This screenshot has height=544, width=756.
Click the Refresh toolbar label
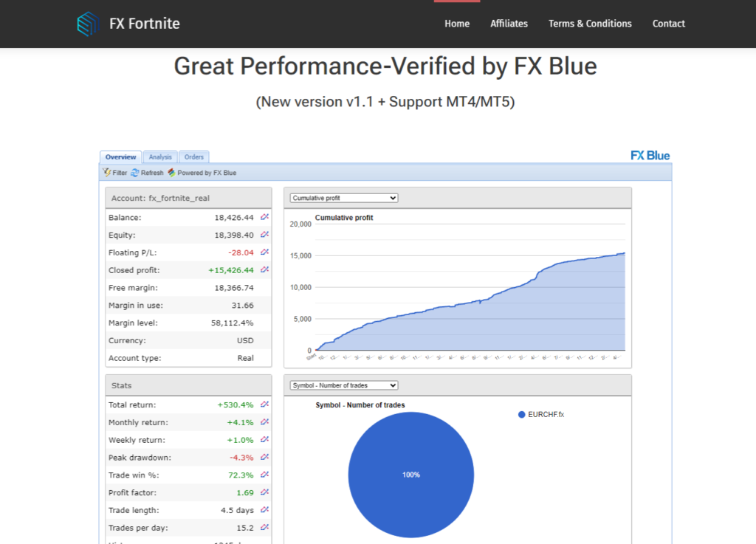[152, 173]
